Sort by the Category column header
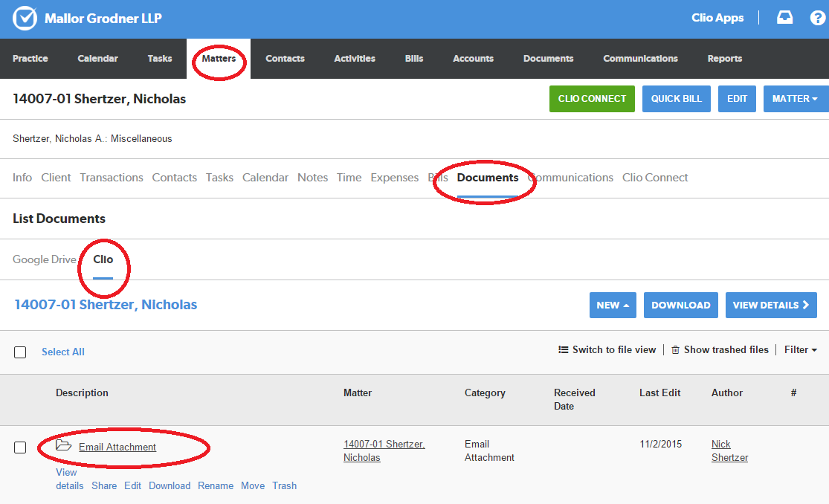The height and width of the screenshot is (504, 829). [x=485, y=393]
